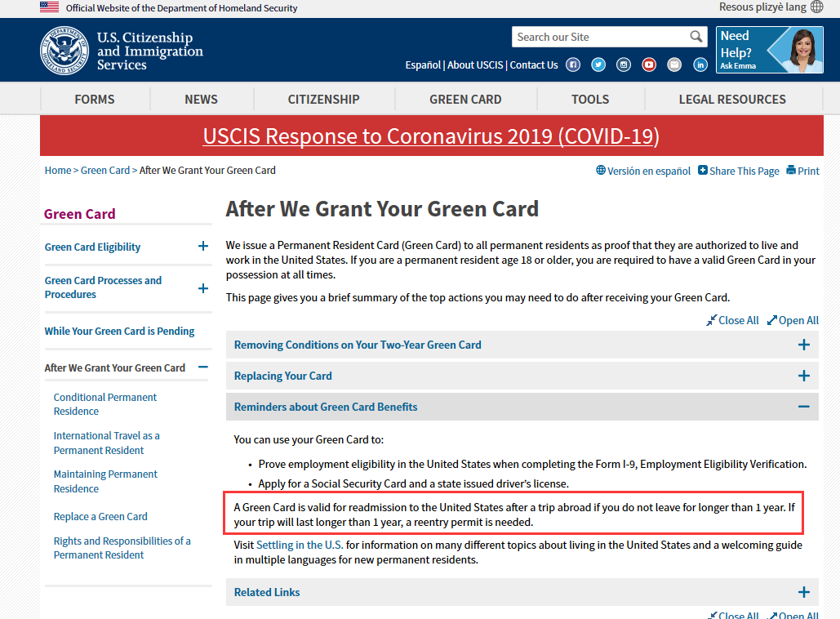840x619 pixels.
Task: Open the LEGAL RESOURCES menu
Action: point(732,99)
